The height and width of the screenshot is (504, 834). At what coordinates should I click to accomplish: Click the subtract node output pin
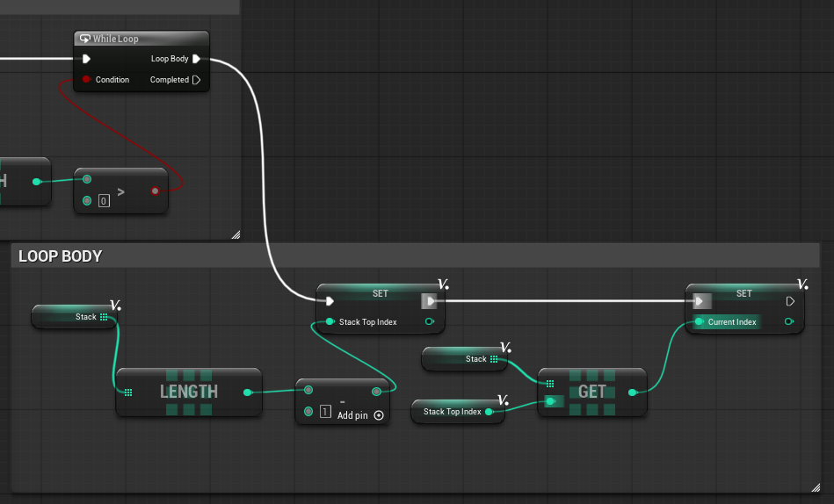(x=377, y=392)
